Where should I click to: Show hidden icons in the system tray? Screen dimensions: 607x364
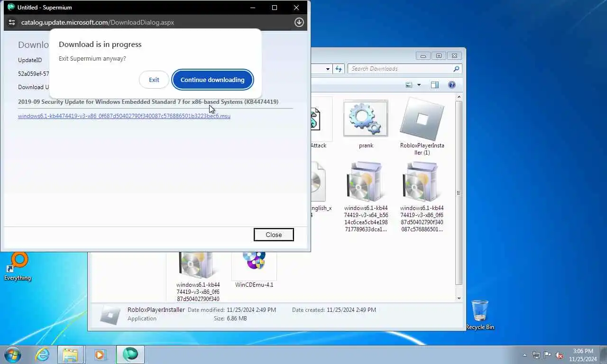(524, 355)
